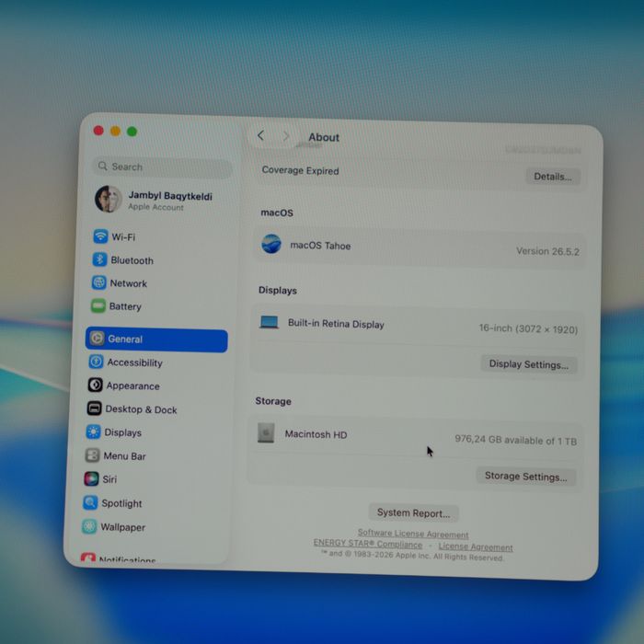The image size is (644, 644).
Task: Click the macOS section heading
Action: click(277, 213)
